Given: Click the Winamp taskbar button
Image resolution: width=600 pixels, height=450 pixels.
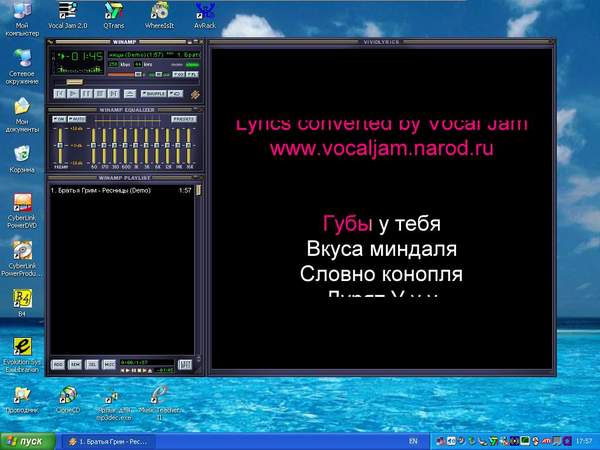Looking at the screenshot, I should click(x=108, y=442).
